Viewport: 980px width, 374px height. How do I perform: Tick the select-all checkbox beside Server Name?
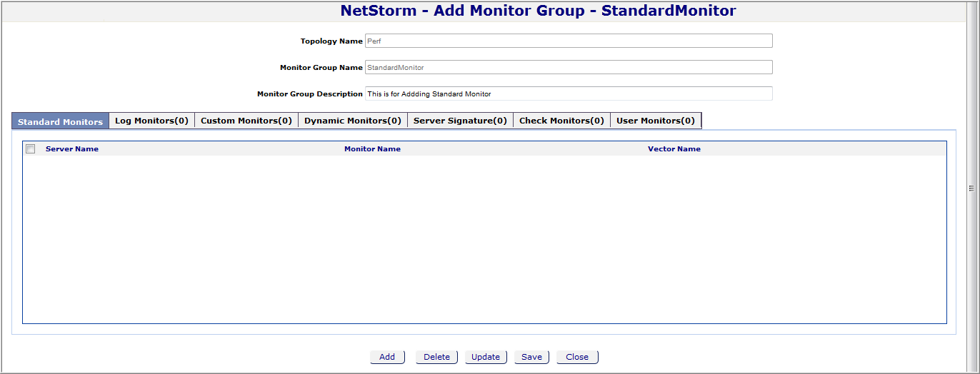[31, 149]
